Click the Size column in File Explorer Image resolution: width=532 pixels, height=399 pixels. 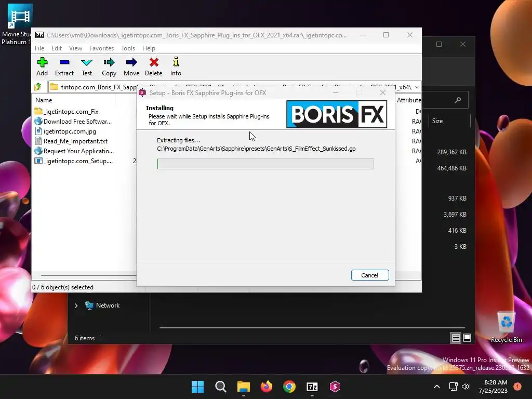437,121
